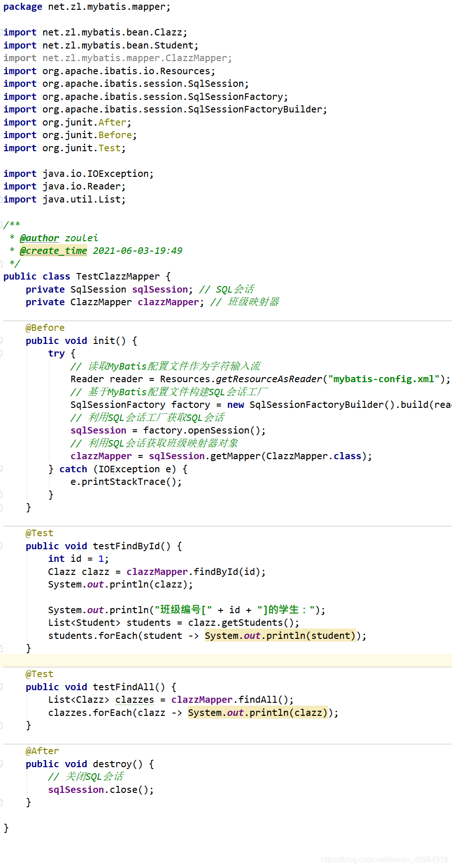This screenshot has width=452, height=868.
Task: Click the comment about reading the MyBatis config file
Action: click(x=166, y=366)
